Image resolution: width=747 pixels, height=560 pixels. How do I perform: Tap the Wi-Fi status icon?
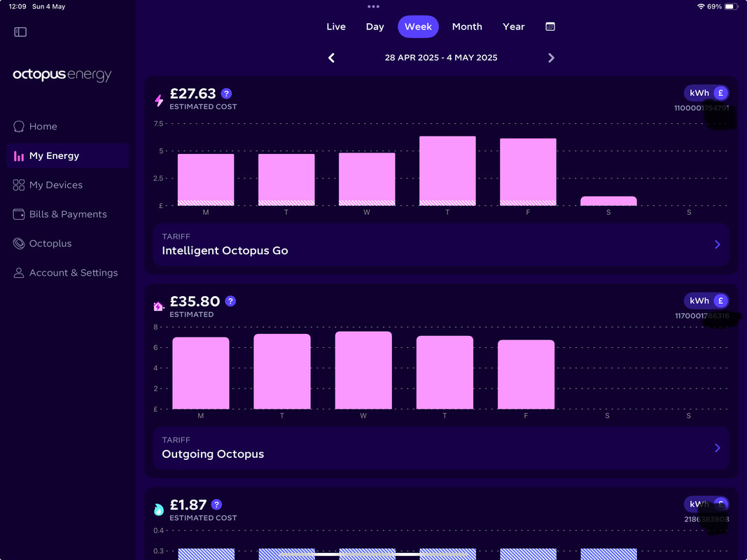(700, 7)
